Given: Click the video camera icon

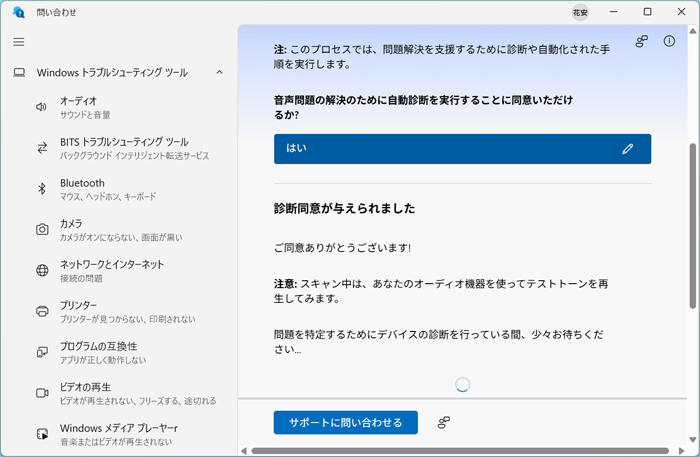Looking at the screenshot, I should tap(42, 393).
